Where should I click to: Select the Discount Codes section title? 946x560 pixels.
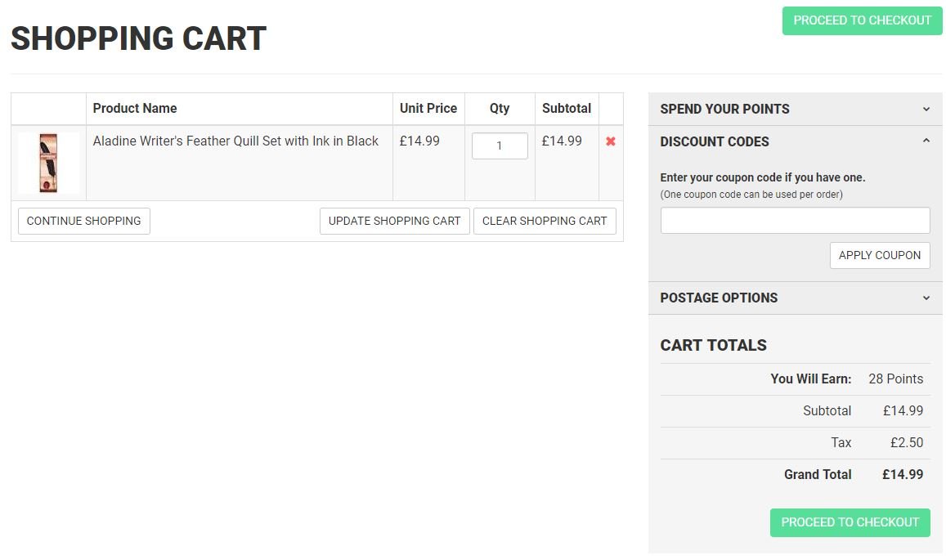(714, 141)
